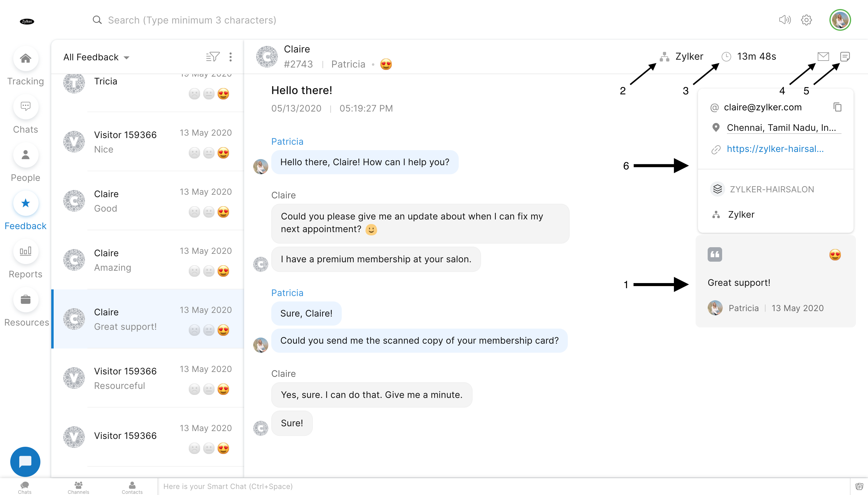Open the Reports chart icon
The width and height of the screenshot is (868, 495).
(26, 252)
